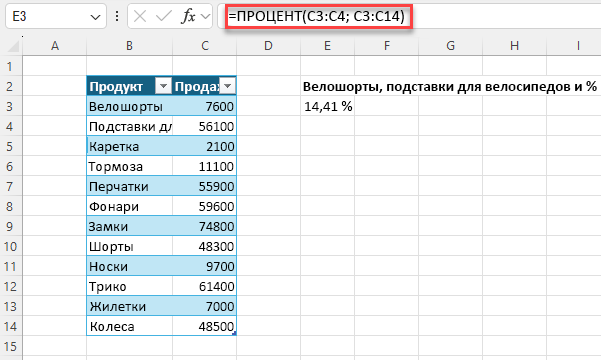Select column H header
Image resolution: width=601 pixels, height=360 pixels.
point(514,46)
